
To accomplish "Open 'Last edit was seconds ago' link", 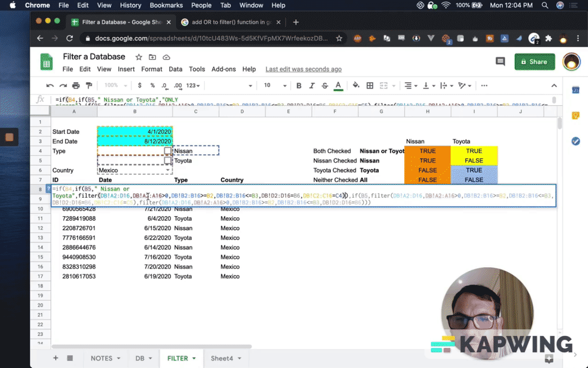I will 304,69.
